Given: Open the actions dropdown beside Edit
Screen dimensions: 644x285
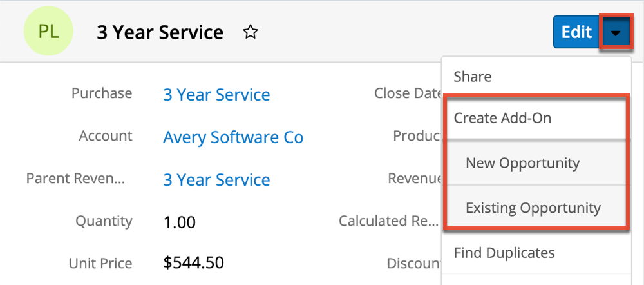Looking at the screenshot, I should pos(616,32).
